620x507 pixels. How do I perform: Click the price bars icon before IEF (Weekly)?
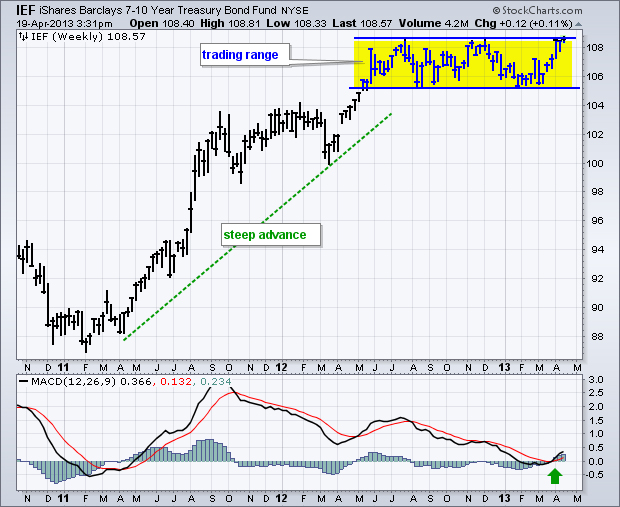[x=23, y=37]
